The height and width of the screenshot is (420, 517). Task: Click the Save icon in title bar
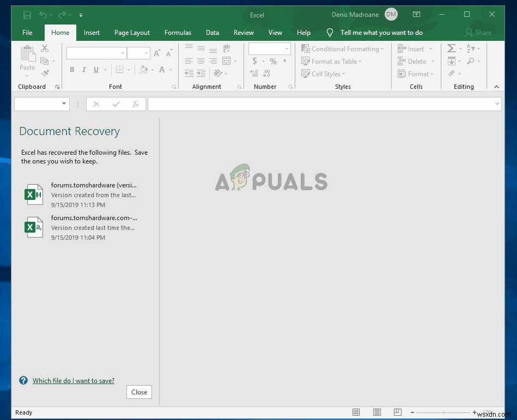(26, 15)
